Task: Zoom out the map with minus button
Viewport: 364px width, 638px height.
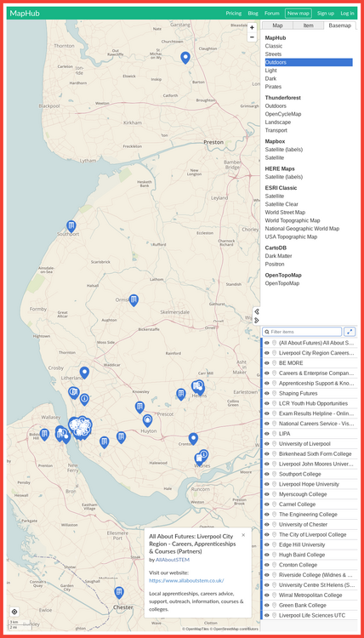Action: pos(252,37)
